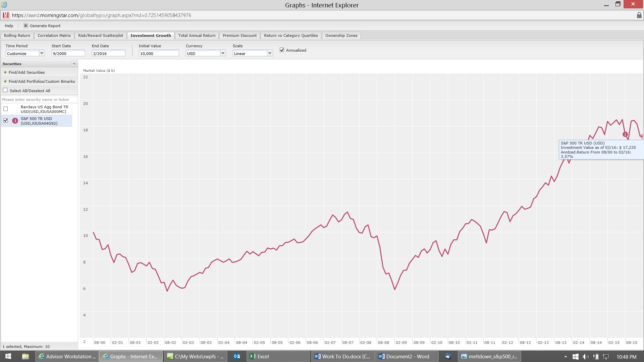Switch to Excel taskbar window

pos(278,356)
